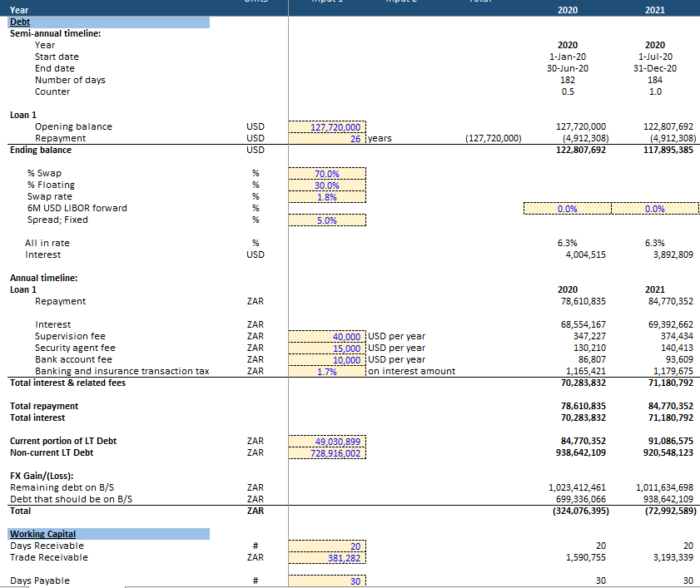Select the trade receivable value 1,590,755
Screen dimensions: 700x588
[586, 557]
